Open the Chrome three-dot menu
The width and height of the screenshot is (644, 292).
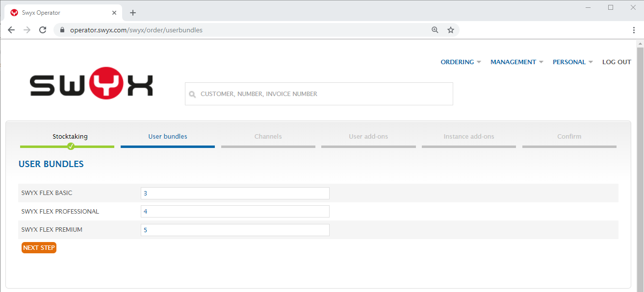point(634,30)
